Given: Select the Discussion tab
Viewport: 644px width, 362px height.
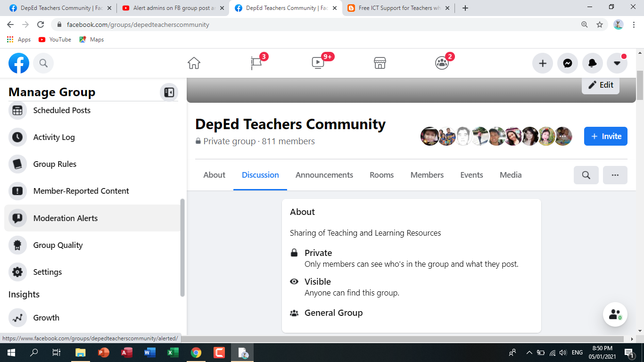Looking at the screenshot, I should coord(260,175).
